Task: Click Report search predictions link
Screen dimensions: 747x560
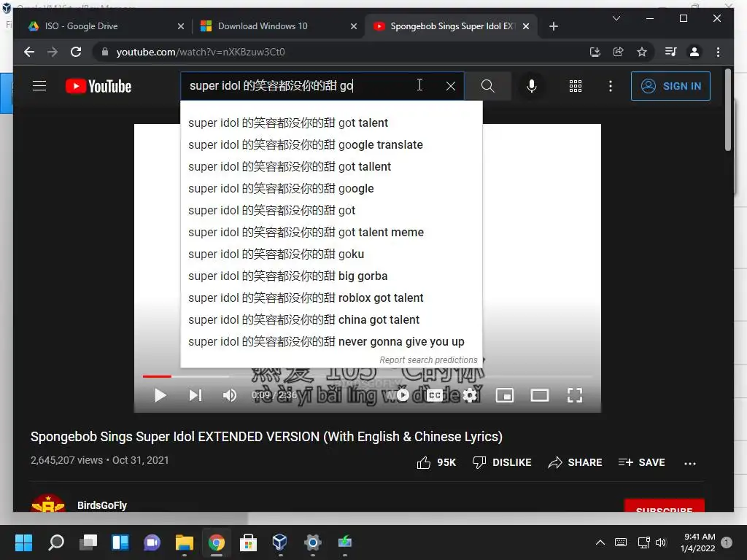Action: (x=428, y=360)
